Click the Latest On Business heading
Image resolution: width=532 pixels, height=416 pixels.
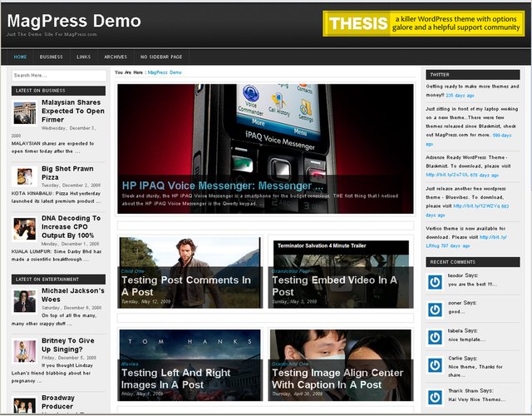coord(58,91)
